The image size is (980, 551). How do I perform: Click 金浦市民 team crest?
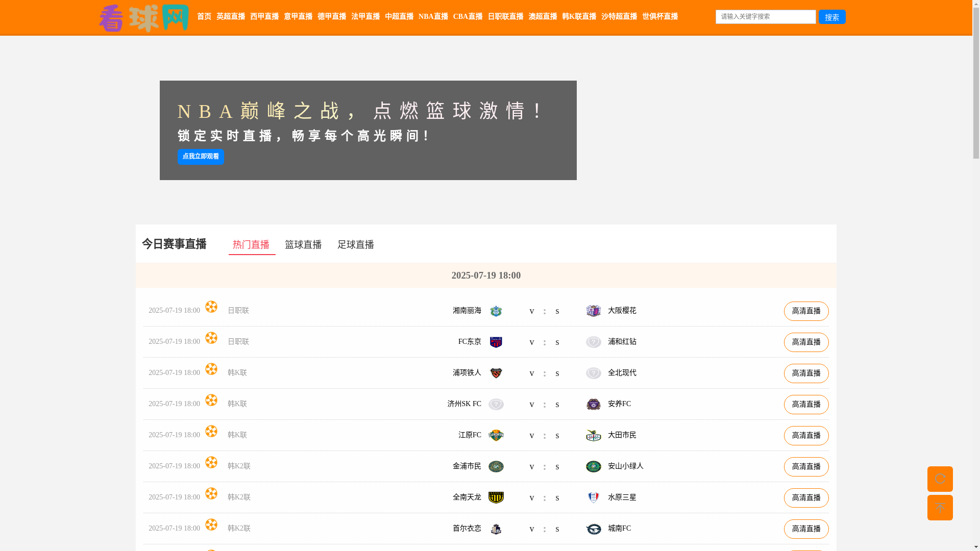click(496, 466)
